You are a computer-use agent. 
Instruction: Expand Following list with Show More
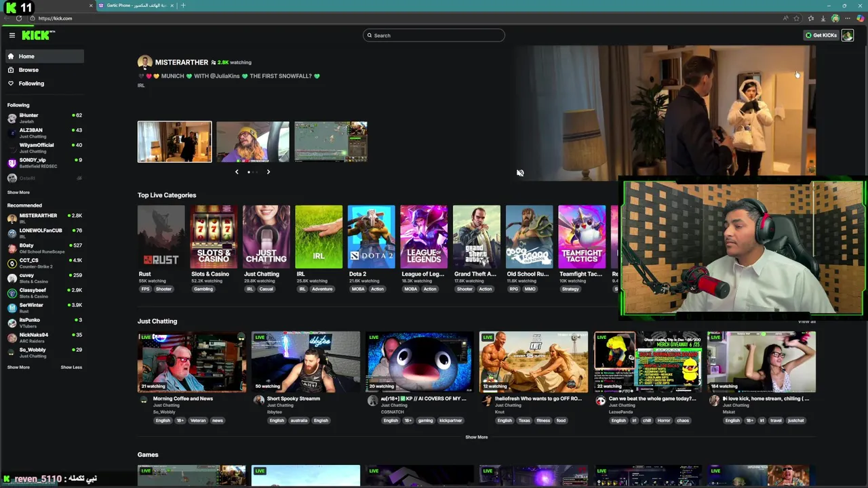coord(18,192)
